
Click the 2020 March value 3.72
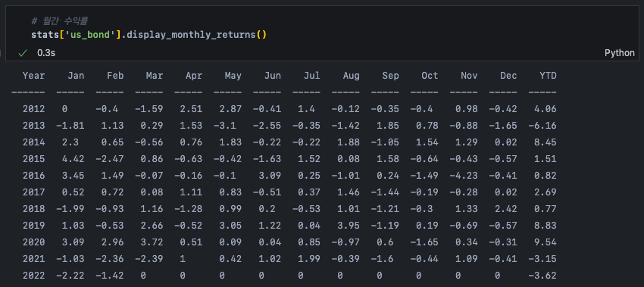tap(152, 242)
